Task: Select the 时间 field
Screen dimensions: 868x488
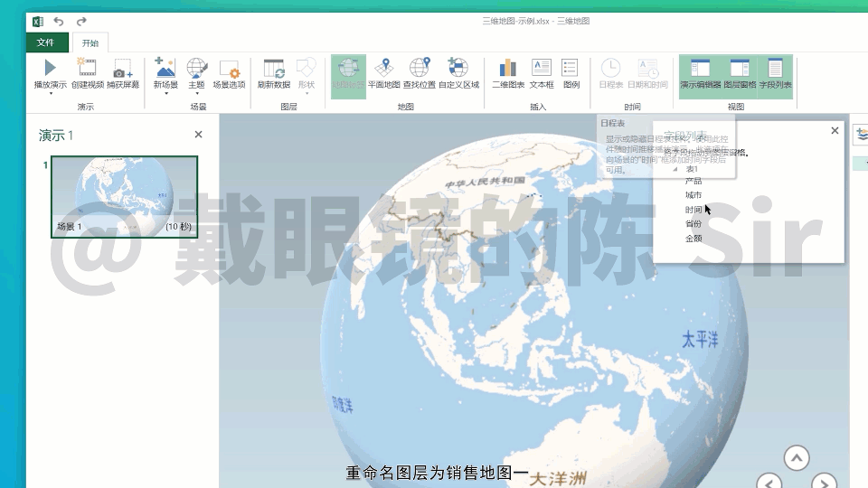Action: click(693, 210)
